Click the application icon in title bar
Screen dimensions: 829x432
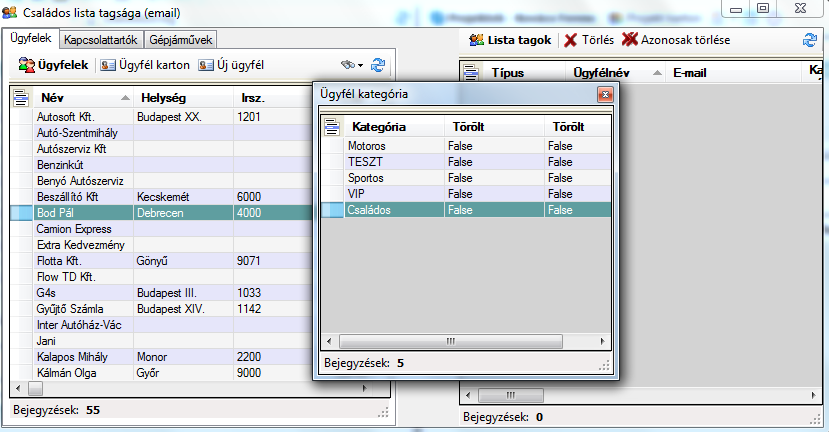pos(10,12)
